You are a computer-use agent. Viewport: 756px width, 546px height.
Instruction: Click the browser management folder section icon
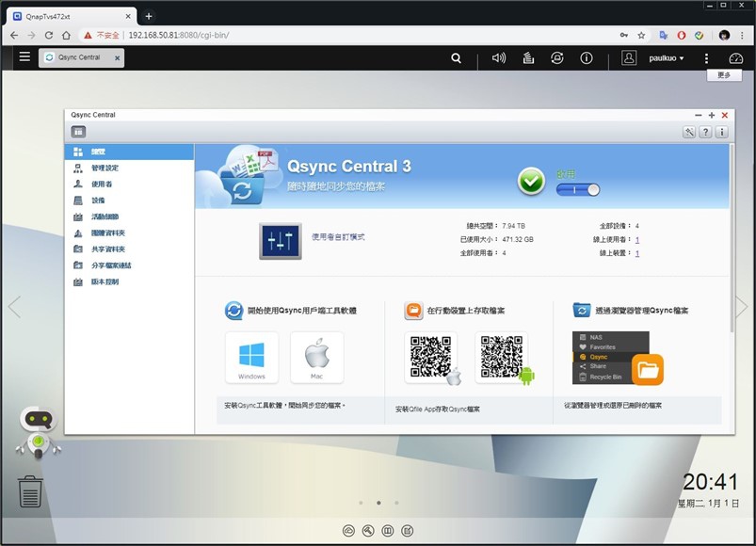[582, 311]
